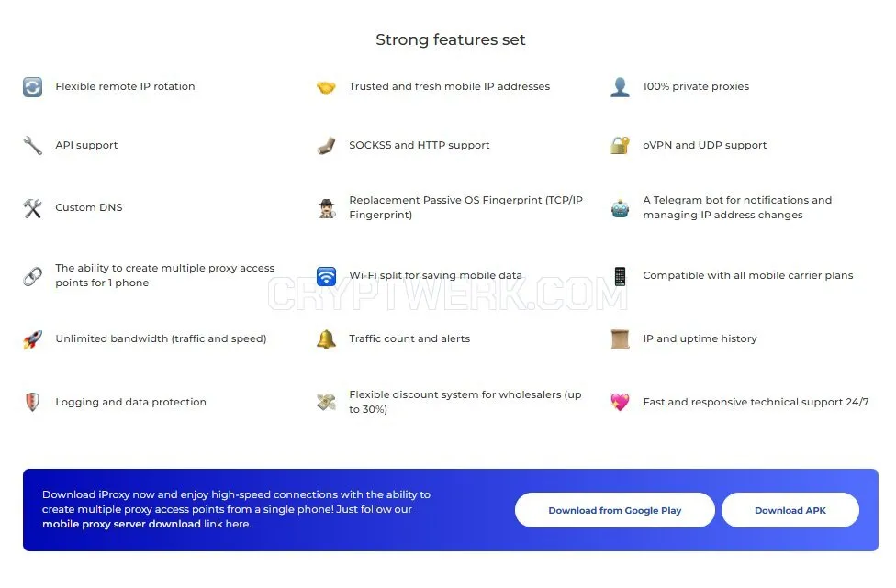This screenshot has width=896, height=588.
Task: Click the blue Wi-Fi split icon
Action: pos(326,276)
